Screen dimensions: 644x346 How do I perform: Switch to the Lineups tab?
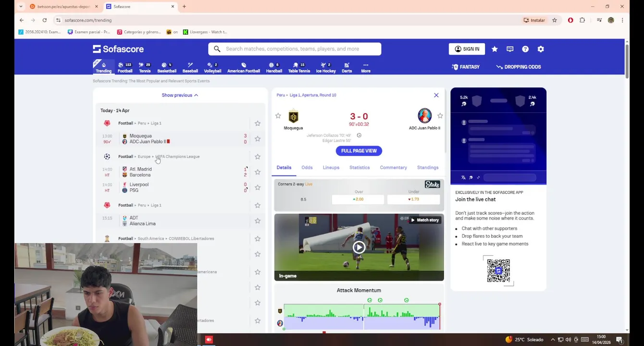tap(331, 168)
